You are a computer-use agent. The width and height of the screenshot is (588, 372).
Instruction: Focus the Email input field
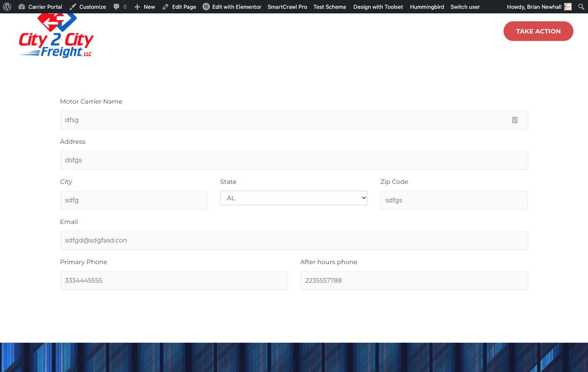[x=294, y=240]
